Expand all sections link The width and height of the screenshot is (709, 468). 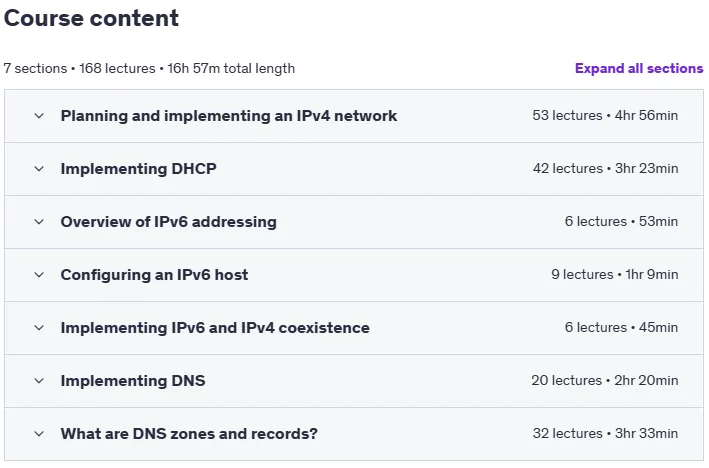[639, 68]
